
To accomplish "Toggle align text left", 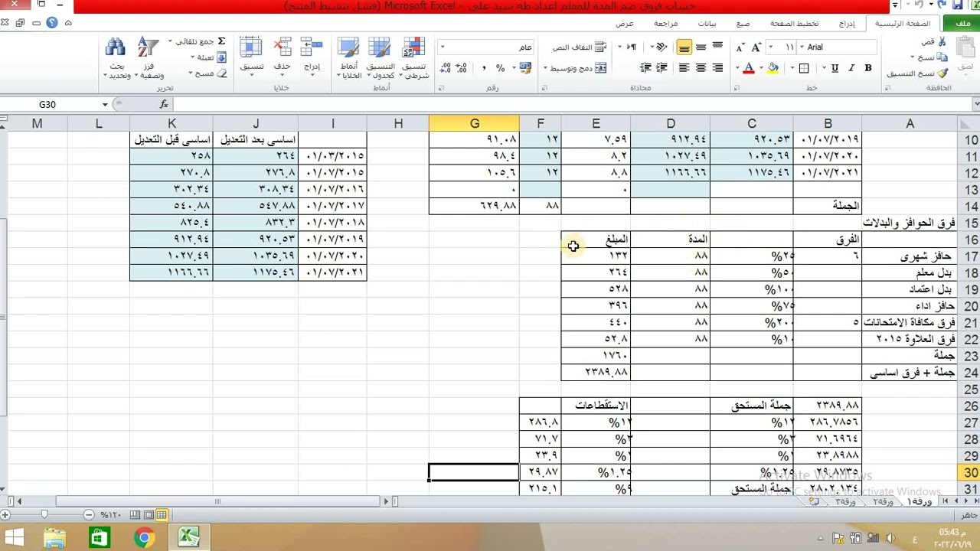I will coord(684,68).
